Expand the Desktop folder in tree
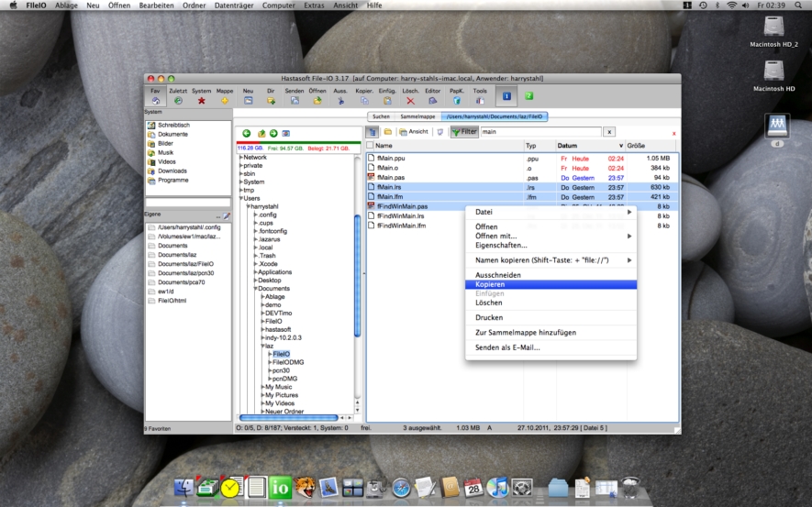 [255, 281]
